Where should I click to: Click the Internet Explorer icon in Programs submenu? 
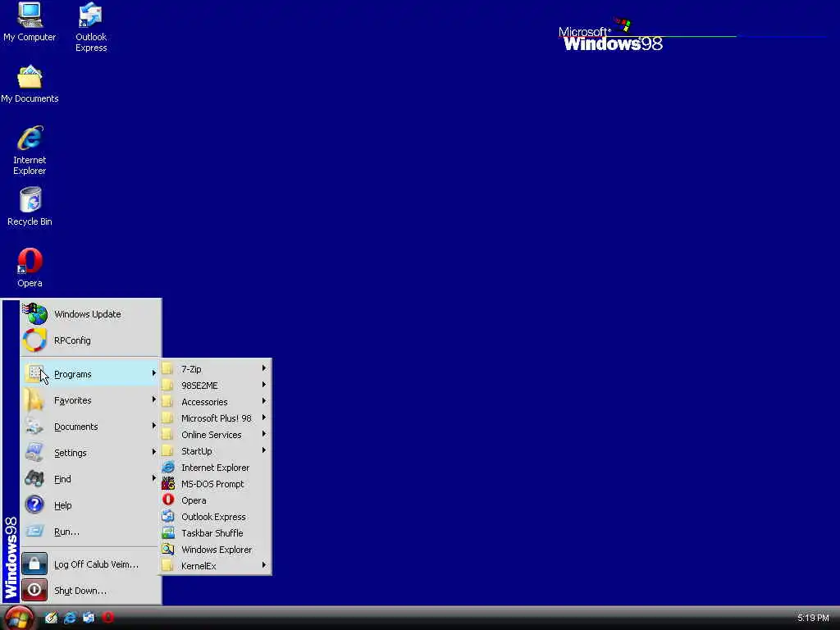click(168, 467)
